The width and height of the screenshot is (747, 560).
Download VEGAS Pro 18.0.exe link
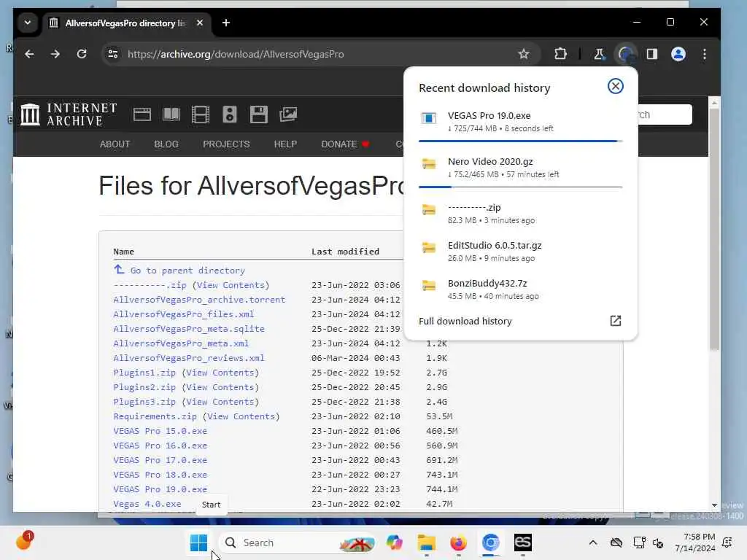point(160,475)
